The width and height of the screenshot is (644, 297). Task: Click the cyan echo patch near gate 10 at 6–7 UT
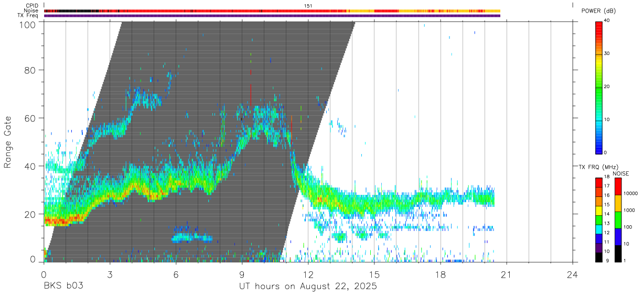pyautogui.click(x=192, y=237)
